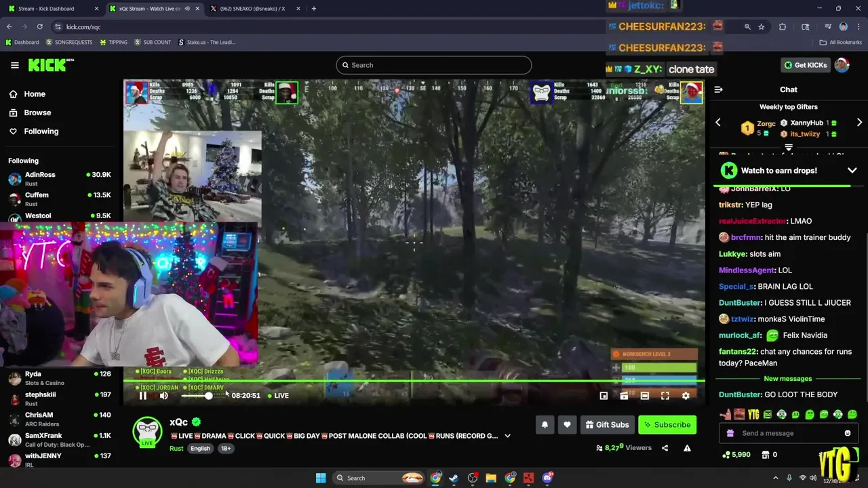Open AdinRoss channel in Following list
The height and width of the screenshot is (488, 868).
click(x=60, y=179)
